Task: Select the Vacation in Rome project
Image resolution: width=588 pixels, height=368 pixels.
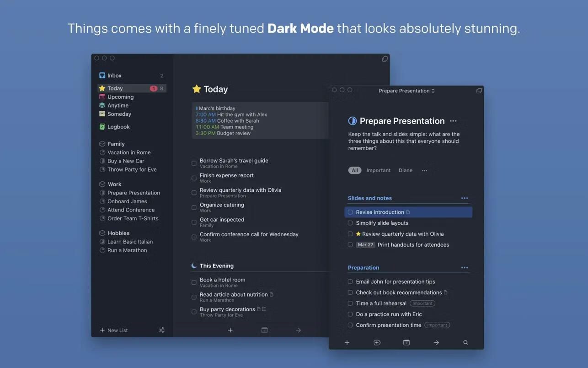Action: 128,152
